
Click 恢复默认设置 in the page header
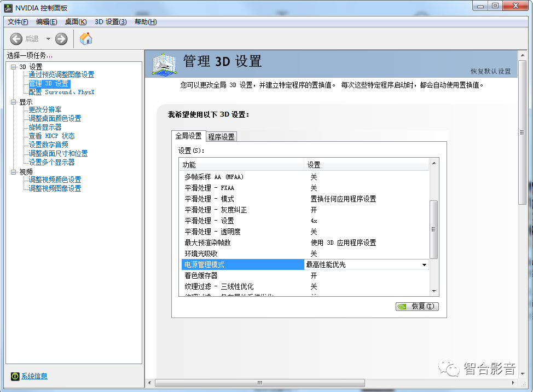490,71
